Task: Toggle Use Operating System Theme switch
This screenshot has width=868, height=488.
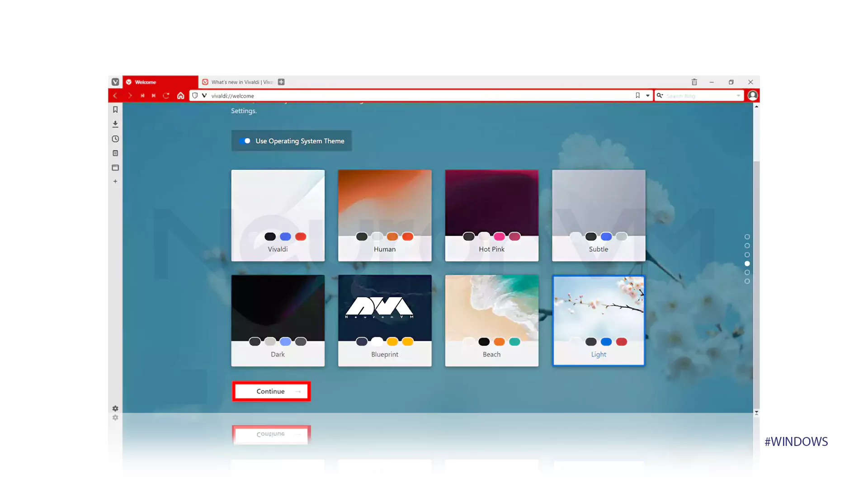Action: [x=245, y=141]
